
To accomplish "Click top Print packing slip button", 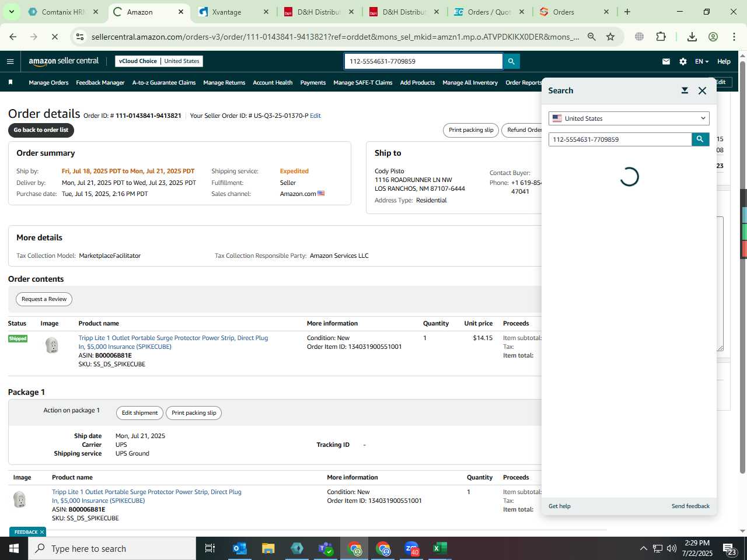I will [x=471, y=130].
